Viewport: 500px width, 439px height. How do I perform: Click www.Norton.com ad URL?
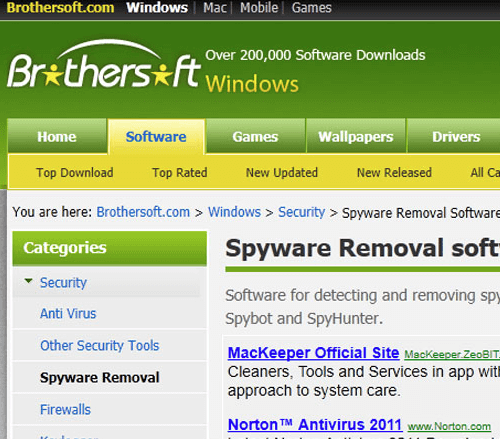[449, 426]
